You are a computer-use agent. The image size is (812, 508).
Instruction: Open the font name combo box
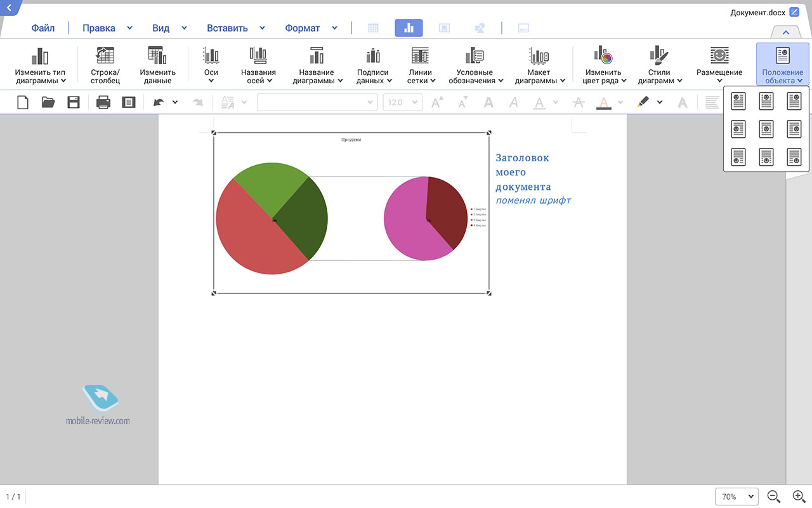(x=317, y=102)
